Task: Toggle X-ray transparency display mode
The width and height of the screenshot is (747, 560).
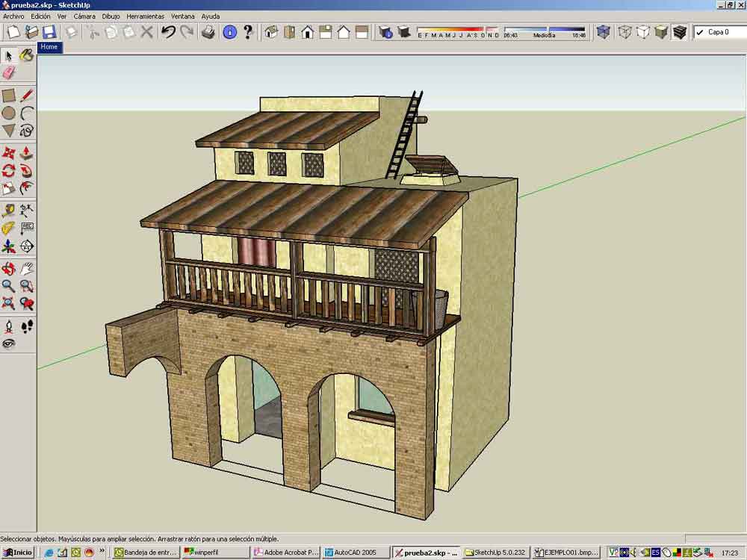Action: pos(603,32)
